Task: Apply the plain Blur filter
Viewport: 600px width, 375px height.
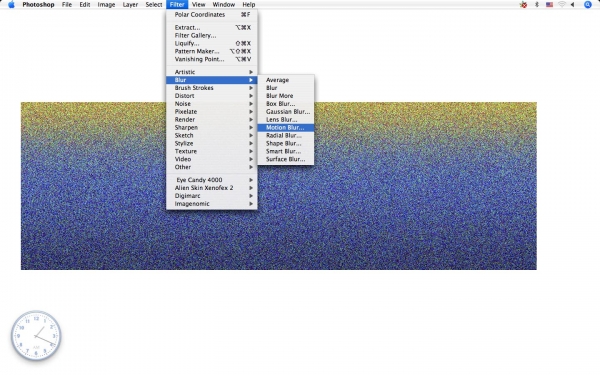Action: pyautogui.click(x=286, y=88)
